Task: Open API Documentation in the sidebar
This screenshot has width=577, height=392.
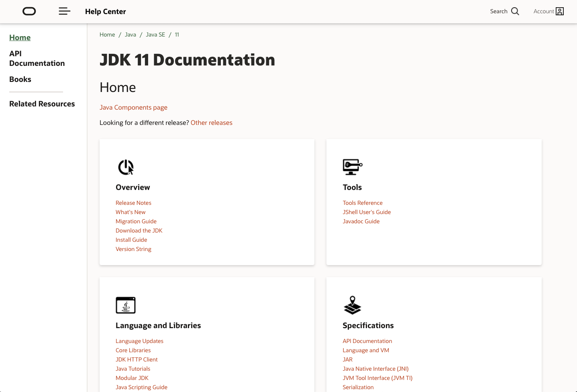Action: point(37,58)
